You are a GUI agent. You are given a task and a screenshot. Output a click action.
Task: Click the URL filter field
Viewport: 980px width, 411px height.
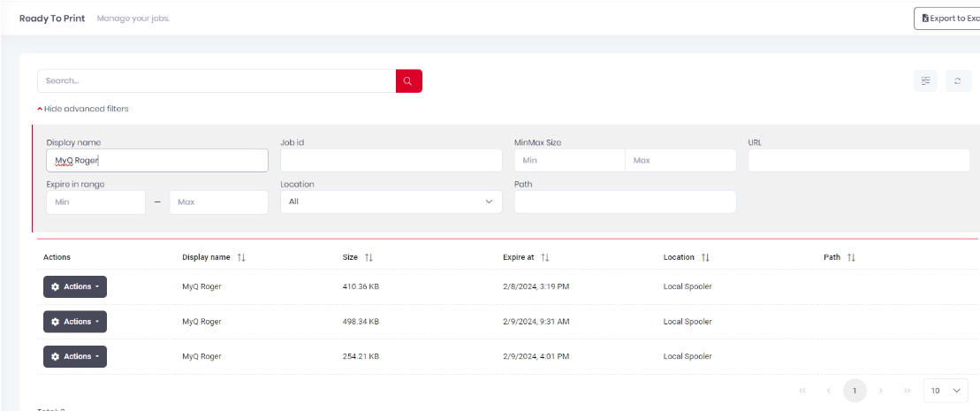[x=859, y=160]
